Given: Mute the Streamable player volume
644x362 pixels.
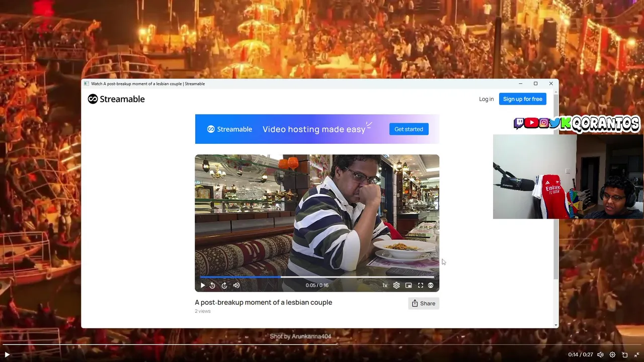Looking at the screenshot, I should [236, 285].
